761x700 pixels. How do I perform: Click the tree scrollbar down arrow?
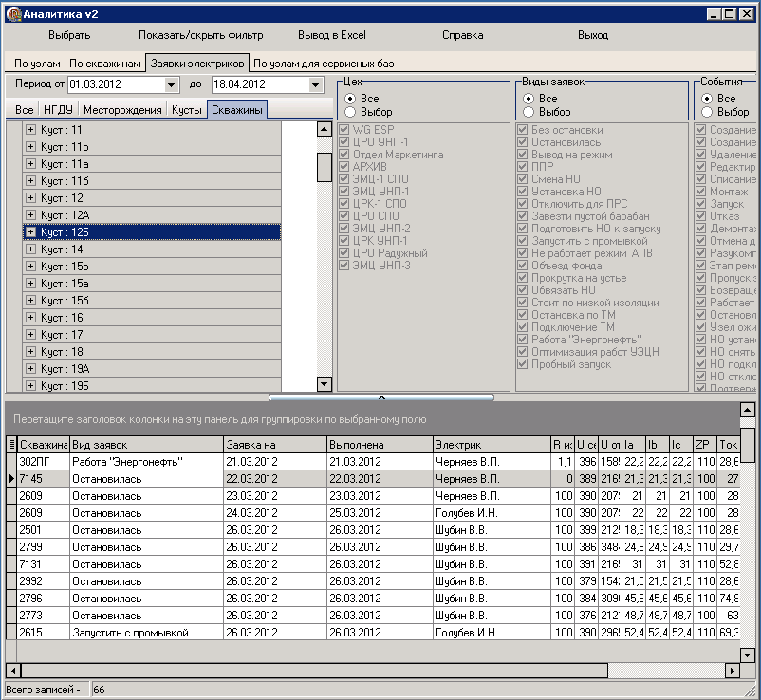(324, 384)
